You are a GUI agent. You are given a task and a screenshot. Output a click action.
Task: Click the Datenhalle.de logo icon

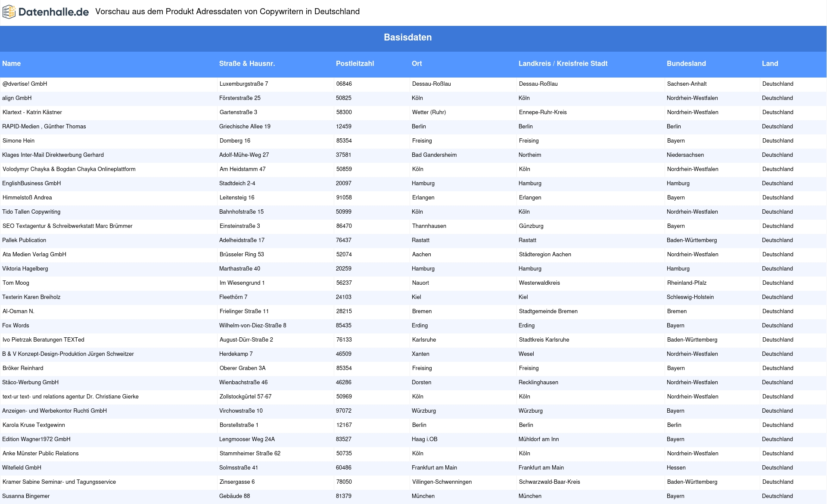point(9,12)
